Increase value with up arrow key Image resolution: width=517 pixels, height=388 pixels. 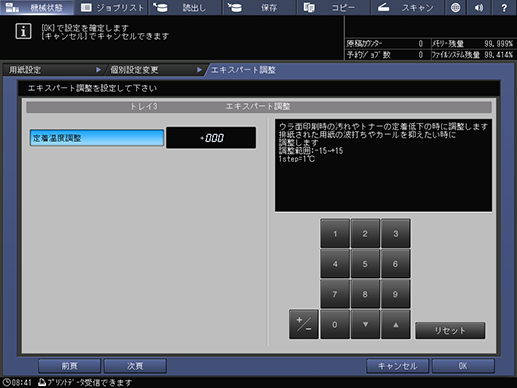(x=395, y=324)
